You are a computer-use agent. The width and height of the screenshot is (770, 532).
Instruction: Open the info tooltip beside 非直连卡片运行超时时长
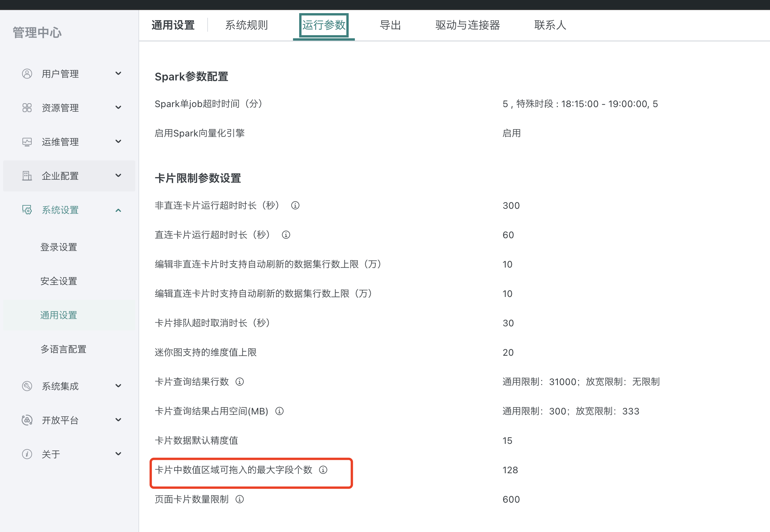click(x=295, y=206)
